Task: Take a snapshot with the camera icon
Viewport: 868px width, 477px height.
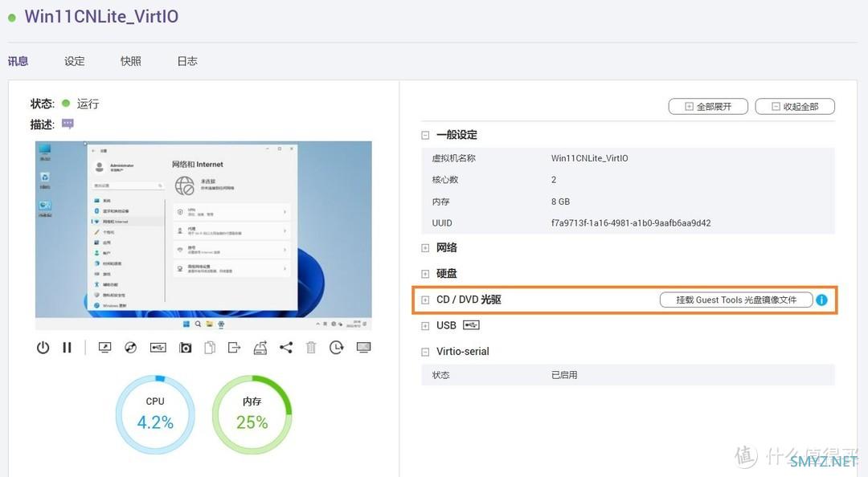Action: coord(185,348)
